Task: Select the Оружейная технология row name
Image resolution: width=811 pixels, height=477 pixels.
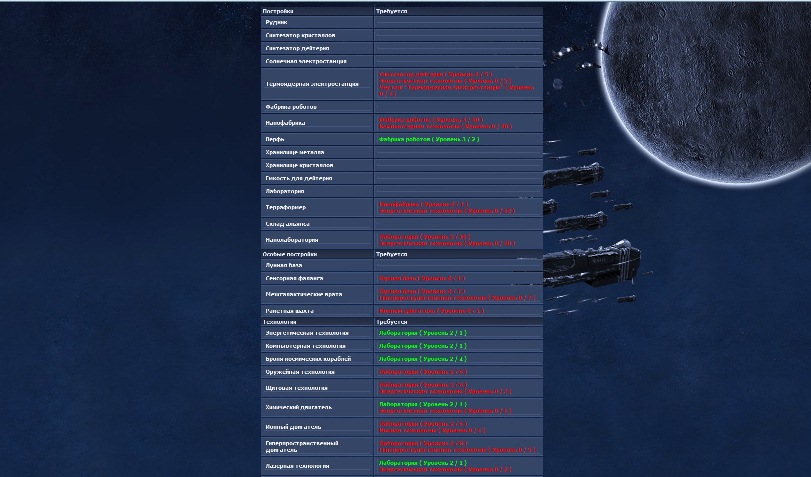Action: [302, 372]
